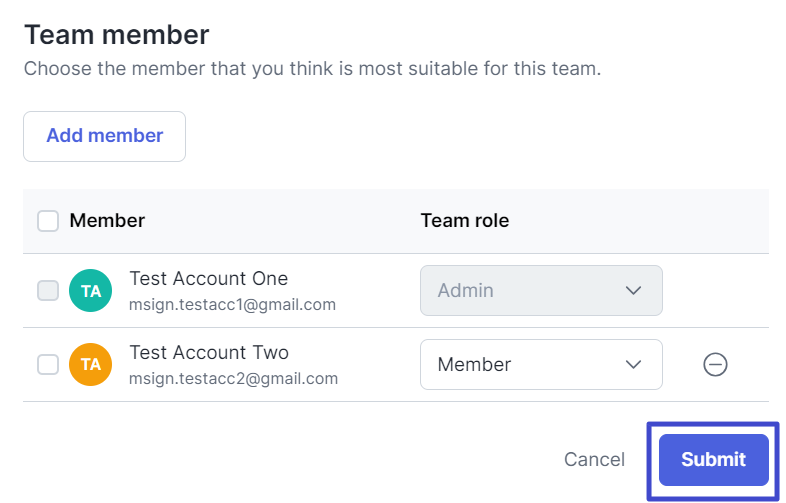Image resolution: width=786 pixels, height=503 pixels.
Task: Open the Admin role dropdown
Action: tap(541, 290)
